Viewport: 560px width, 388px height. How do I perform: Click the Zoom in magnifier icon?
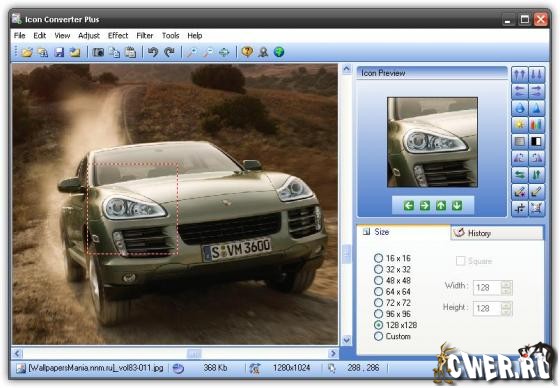coord(192,53)
